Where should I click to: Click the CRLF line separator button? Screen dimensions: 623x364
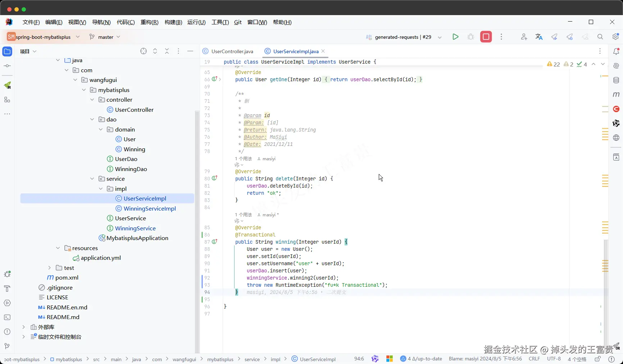(x=534, y=359)
